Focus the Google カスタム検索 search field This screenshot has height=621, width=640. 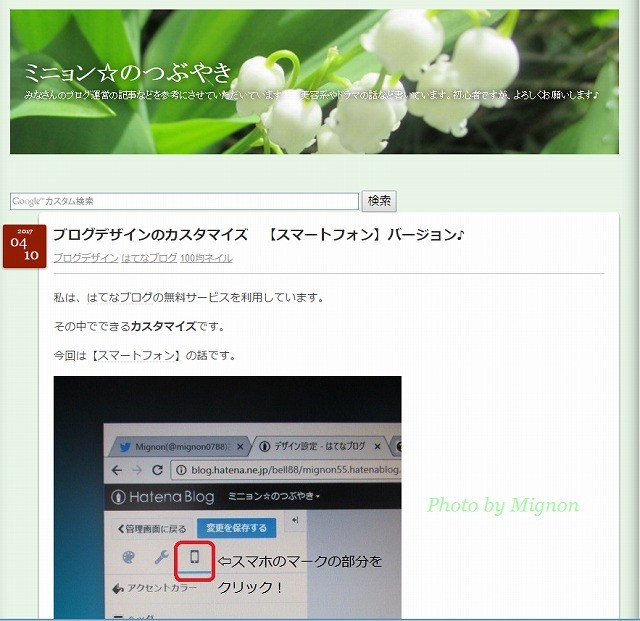tap(184, 201)
